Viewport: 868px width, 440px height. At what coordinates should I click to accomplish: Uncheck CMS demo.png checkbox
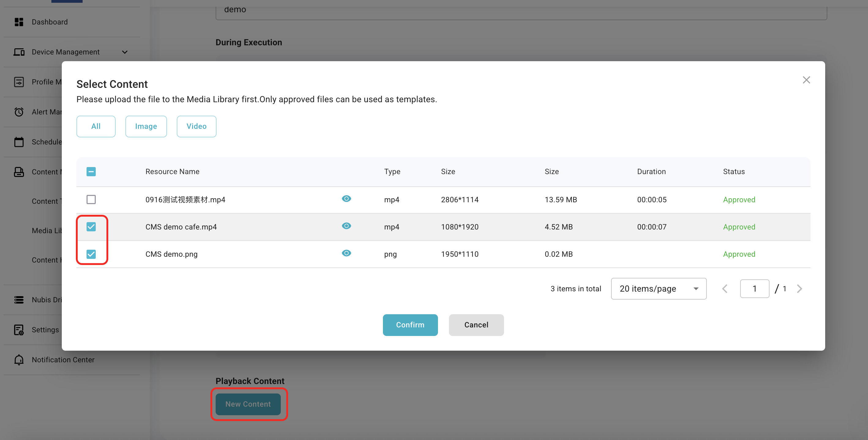click(91, 254)
